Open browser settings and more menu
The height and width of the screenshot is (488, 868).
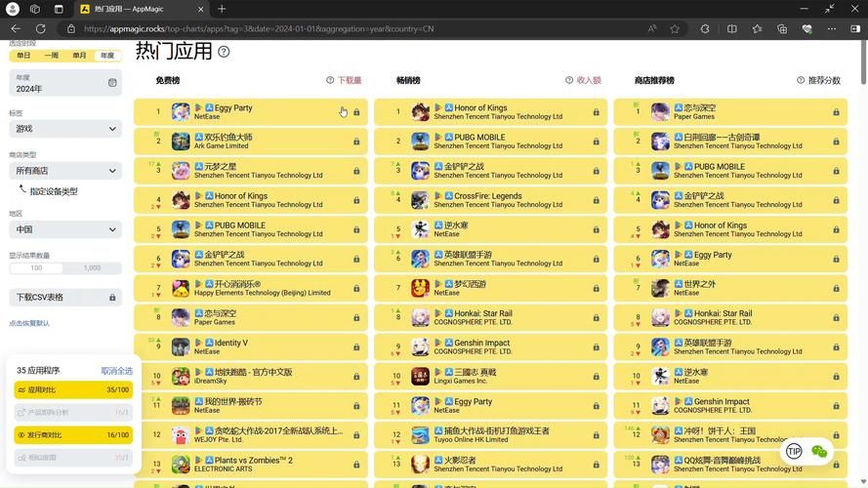click(x=832, y=28)
